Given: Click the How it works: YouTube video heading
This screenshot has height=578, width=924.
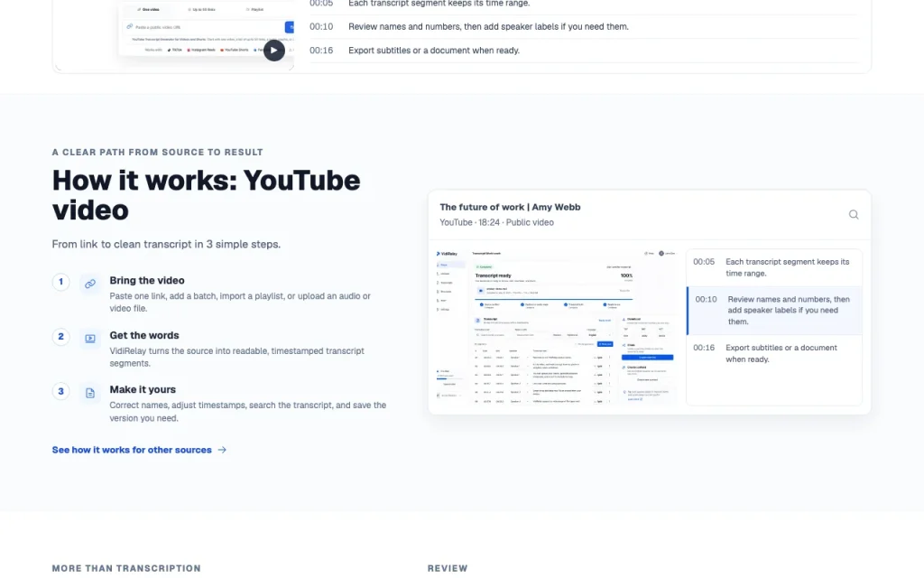Looking at the screenshot, I should pyautogui.click(x=206, y=195).
